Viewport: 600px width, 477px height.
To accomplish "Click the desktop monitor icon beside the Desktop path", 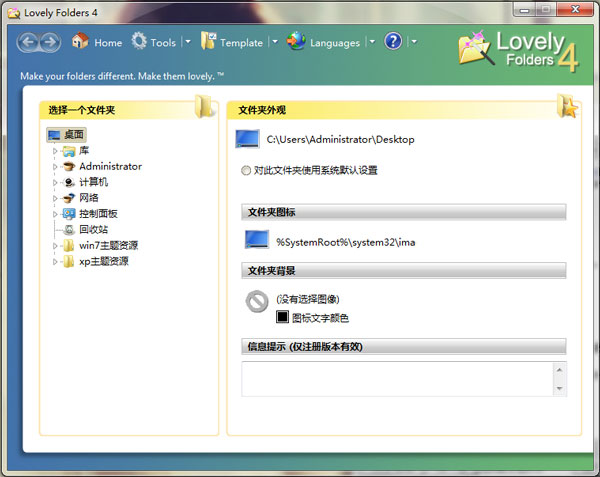I will click(247, 139).
